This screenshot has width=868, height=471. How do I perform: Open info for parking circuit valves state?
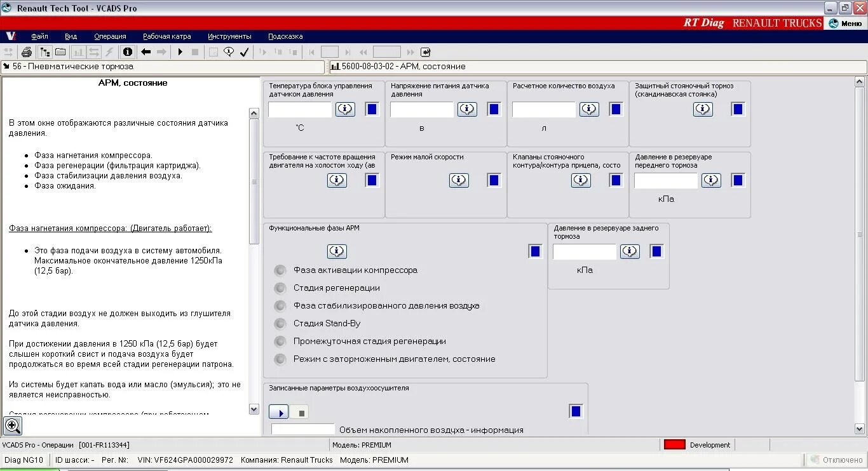click(581, 180)
